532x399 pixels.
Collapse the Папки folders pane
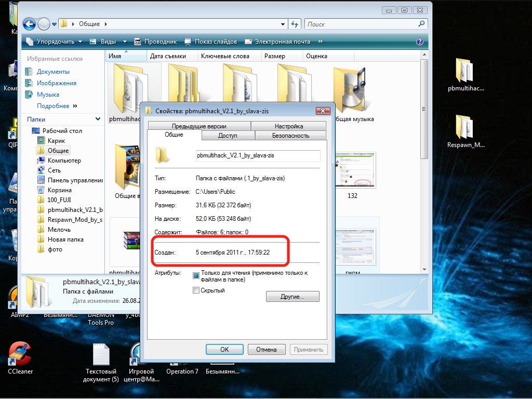coord(98,119)
